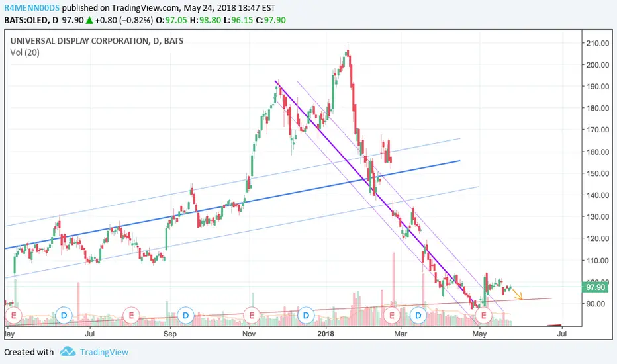Open the dividend D marker between May and Jul 2017

pyautogui.click(x=64, y=316)
